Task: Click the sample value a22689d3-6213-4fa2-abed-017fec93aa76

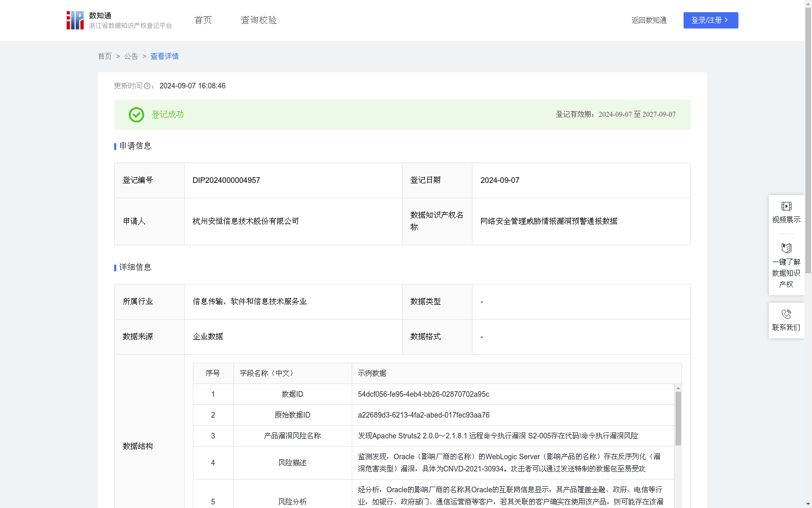Action: pos(424,415)
